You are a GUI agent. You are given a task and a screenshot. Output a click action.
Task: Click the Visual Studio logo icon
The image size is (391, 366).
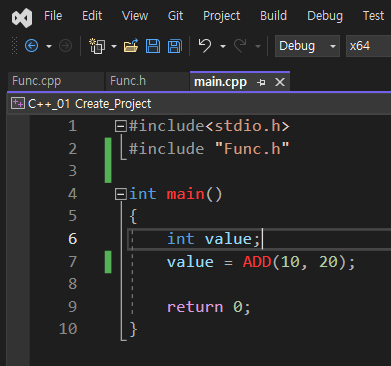[x=22, y=17]
